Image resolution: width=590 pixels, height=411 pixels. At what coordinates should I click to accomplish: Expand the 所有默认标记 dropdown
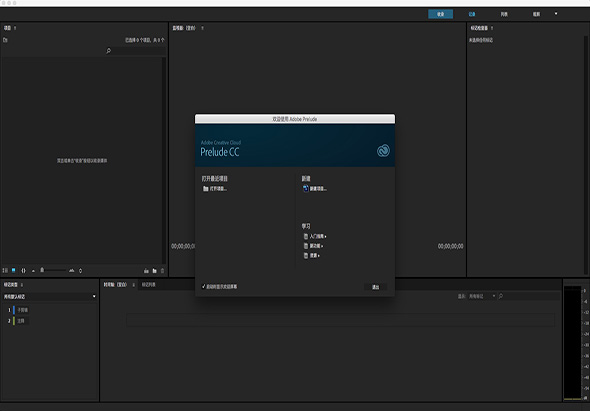pos(50,297)
